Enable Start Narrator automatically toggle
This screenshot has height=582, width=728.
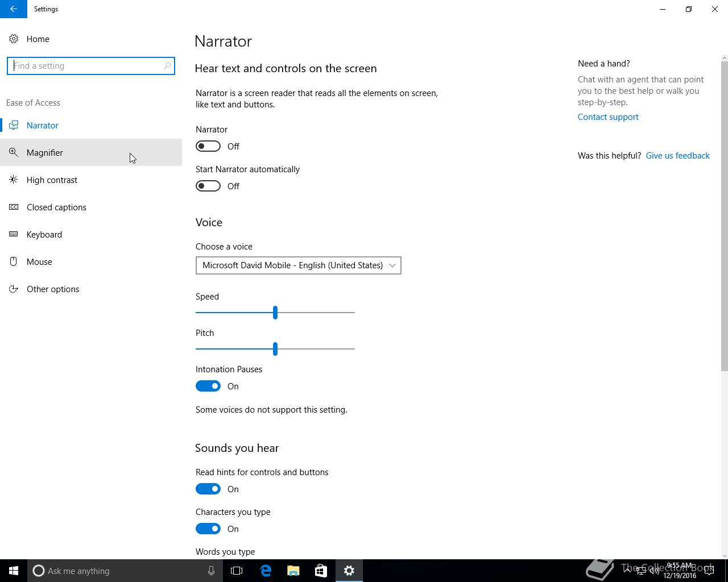[x=208, y=186]
